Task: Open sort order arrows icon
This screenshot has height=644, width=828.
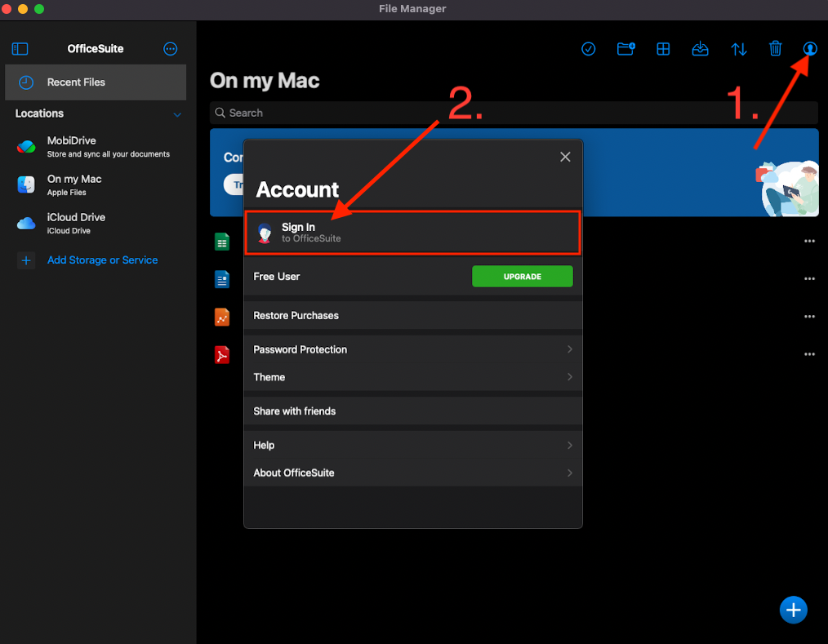Action: (x=738, y=49)
